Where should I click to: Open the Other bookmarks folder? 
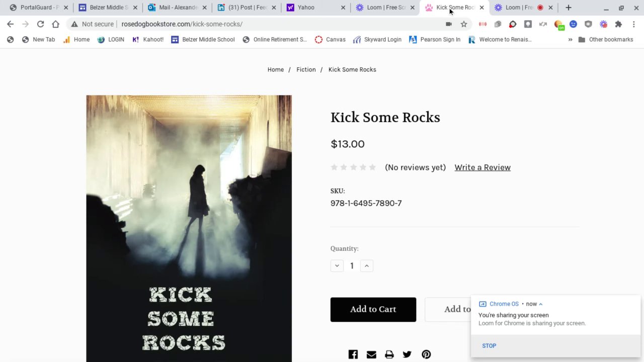click(606, 40)
